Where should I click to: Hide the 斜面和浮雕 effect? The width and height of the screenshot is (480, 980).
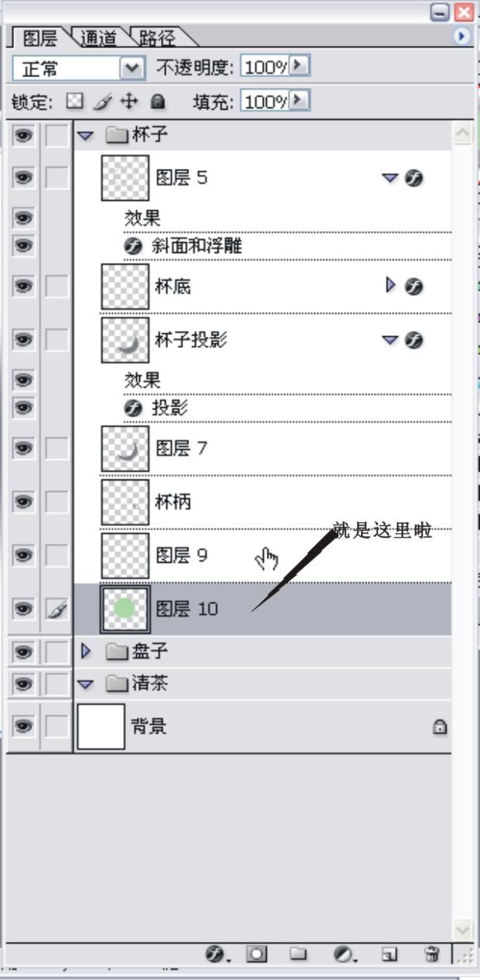(23, 246)
